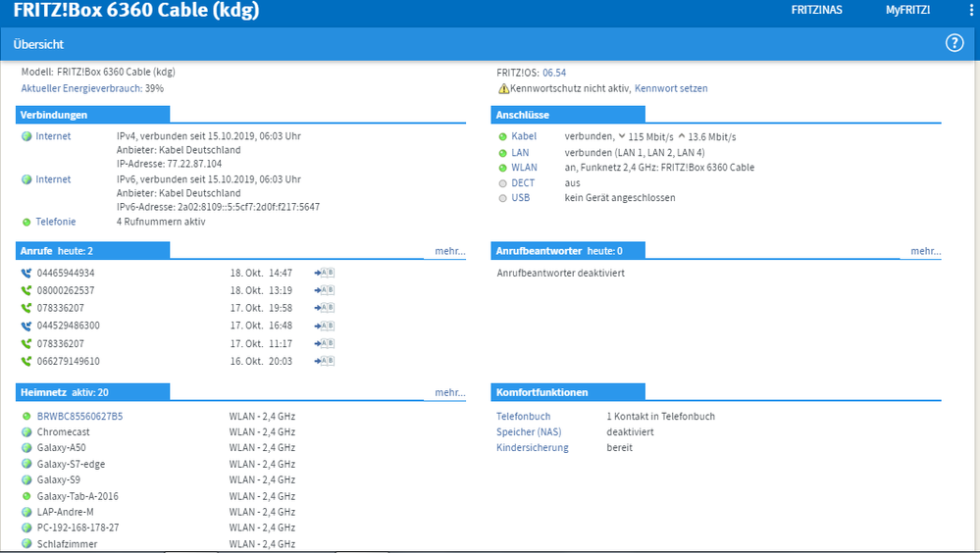
Task: Open Kindersicherung settings link
Action: tap(533, 447)
